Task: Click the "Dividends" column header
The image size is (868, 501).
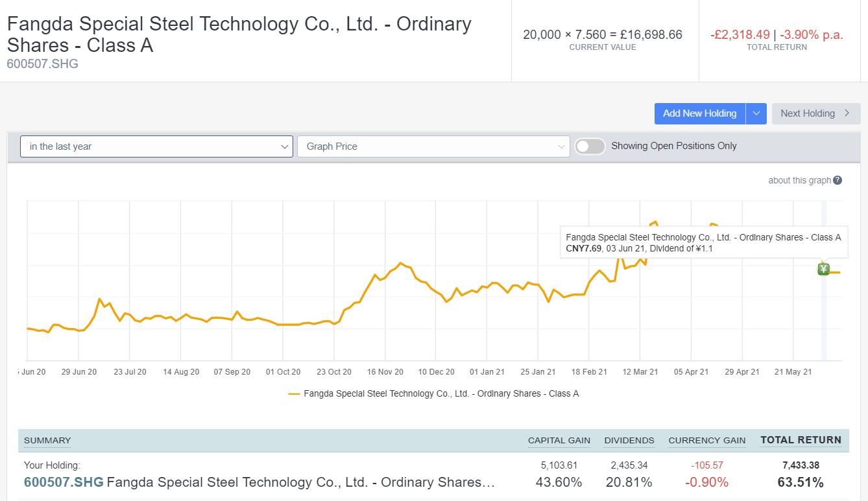Action: coord(629,440)
